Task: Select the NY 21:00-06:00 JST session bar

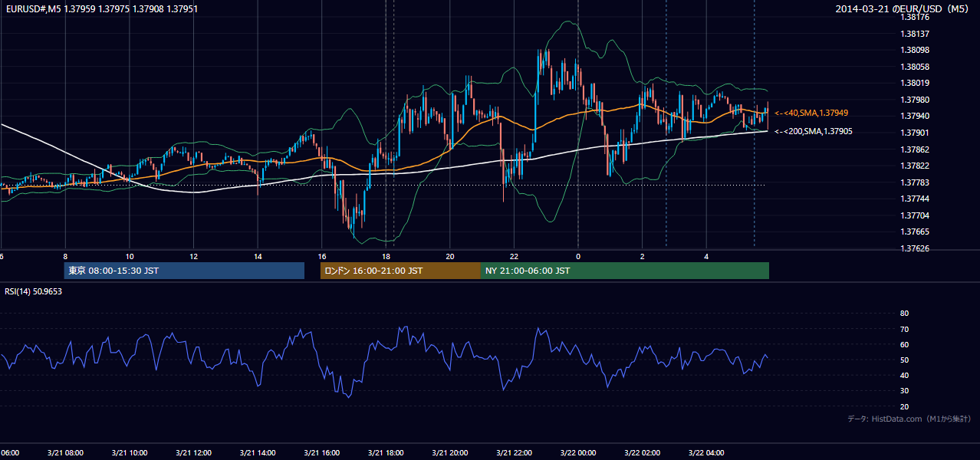Action: [x=625, y=271]
